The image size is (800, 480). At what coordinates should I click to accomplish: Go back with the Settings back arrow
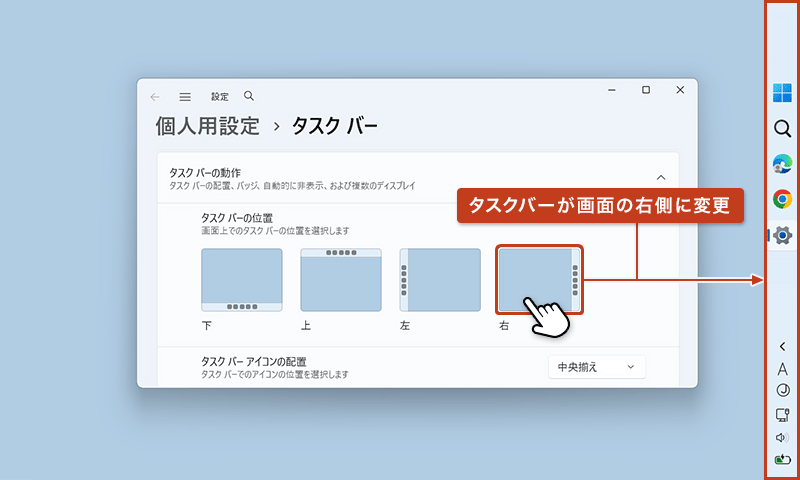155,97
